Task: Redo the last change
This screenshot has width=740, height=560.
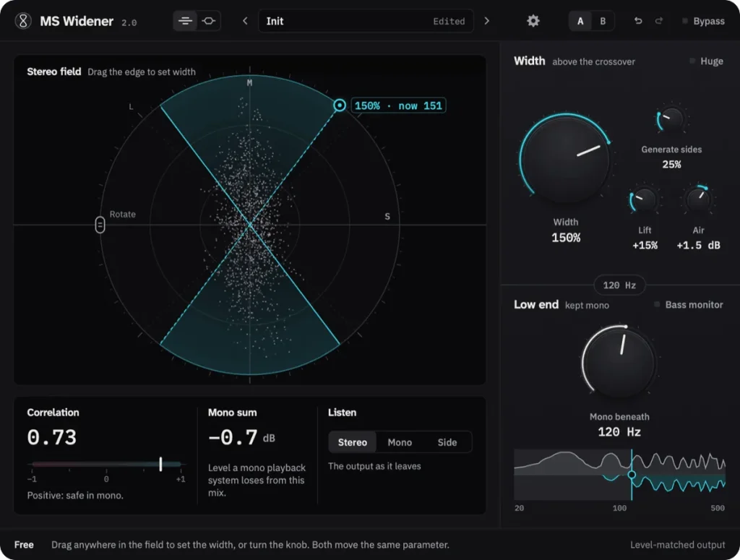Action: 659,21
